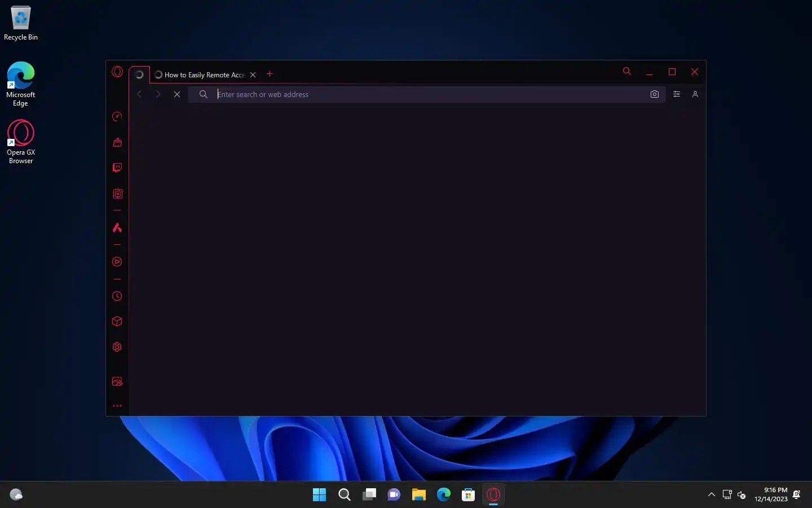This screenshot has width=812, height=508.
Task: Select Opera GX Browser desktop shortcut
Action: coord(21,142)
